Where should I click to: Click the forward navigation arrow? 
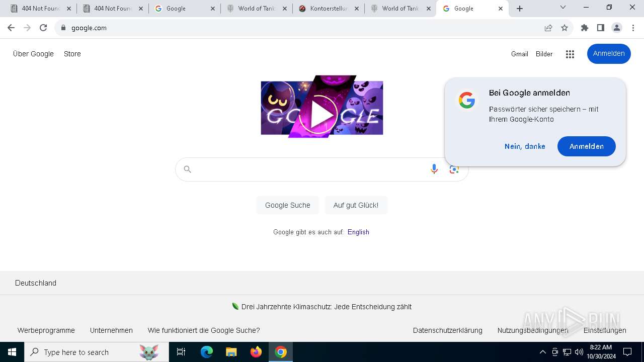click(x=27, y=28)
